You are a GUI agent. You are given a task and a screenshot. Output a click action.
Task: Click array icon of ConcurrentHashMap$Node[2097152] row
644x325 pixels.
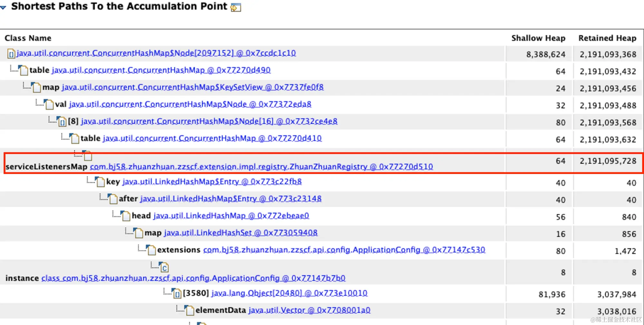(11, 54)
